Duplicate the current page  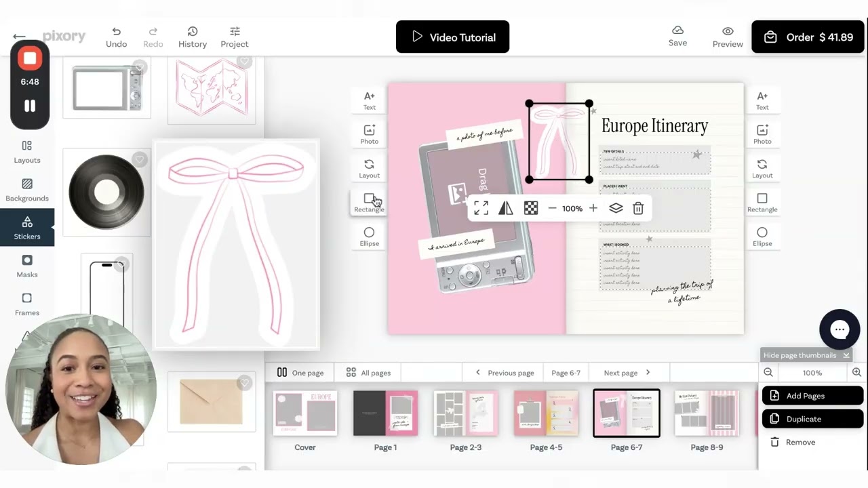pyautogui.click(x=813, y=419)
